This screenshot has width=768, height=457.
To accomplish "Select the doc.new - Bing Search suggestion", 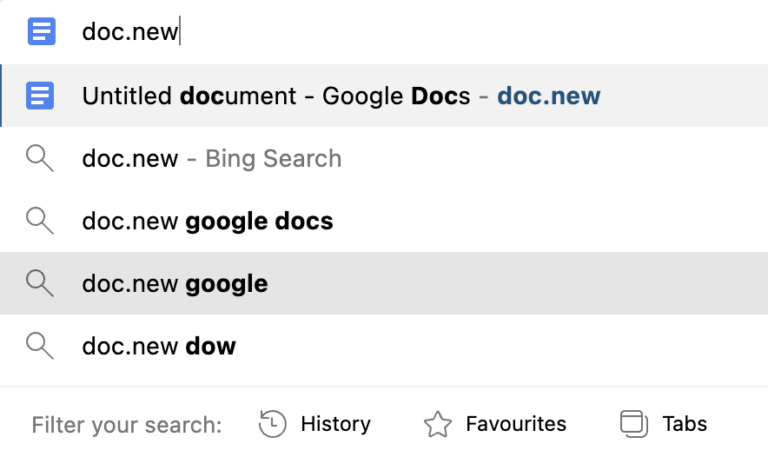I will click(x=212, y=158).
